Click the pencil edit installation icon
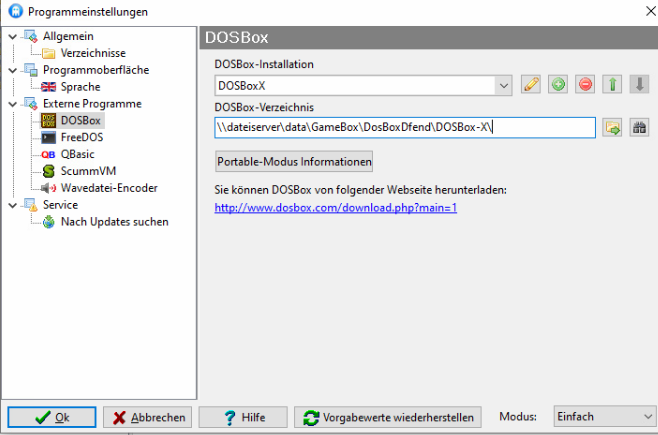This screenshot has width=658, height=435. click(x=531, y=85)
